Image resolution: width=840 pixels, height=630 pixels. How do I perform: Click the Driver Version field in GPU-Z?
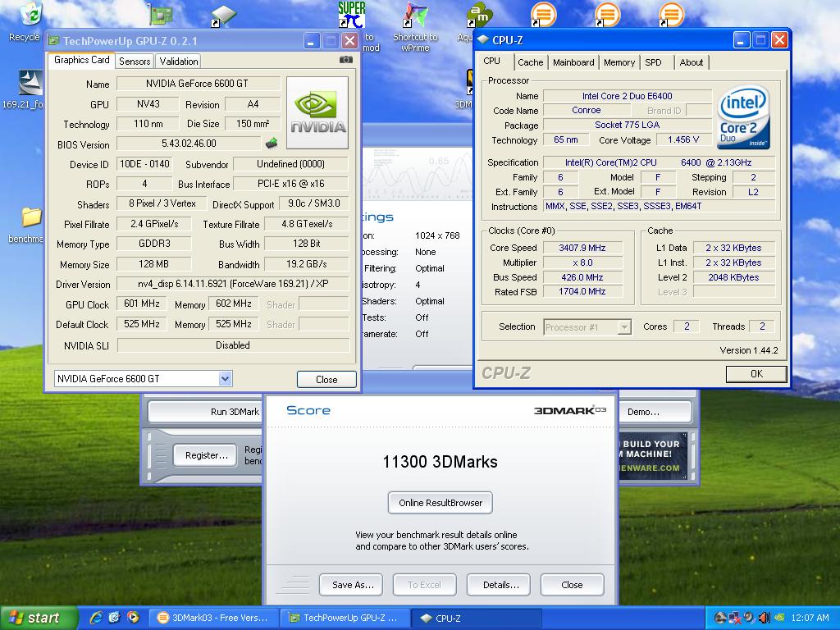coord(232,284)
